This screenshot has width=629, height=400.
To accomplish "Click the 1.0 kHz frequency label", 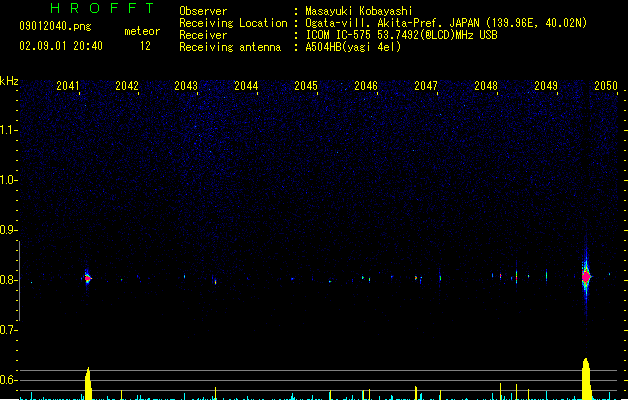I will coord(8,180).
